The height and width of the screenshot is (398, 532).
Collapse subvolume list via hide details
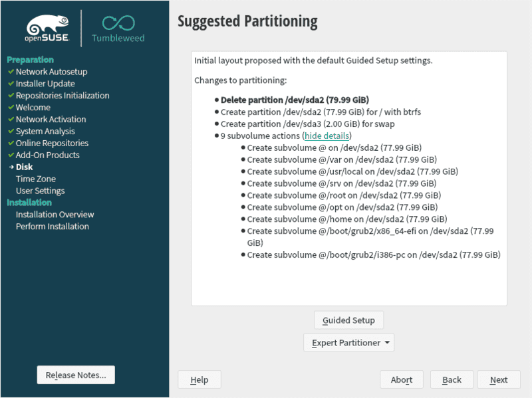coord(327,136)
